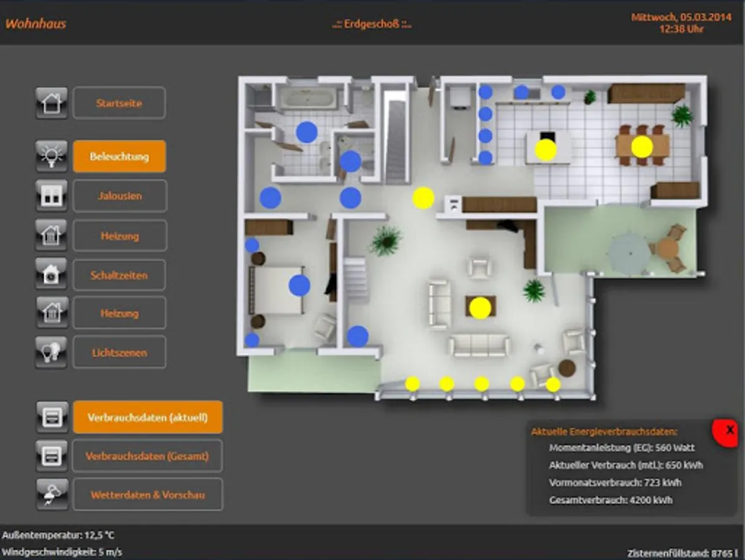Open the Startseite page
The height and width of the screenshot is (560, 745).
119,103
